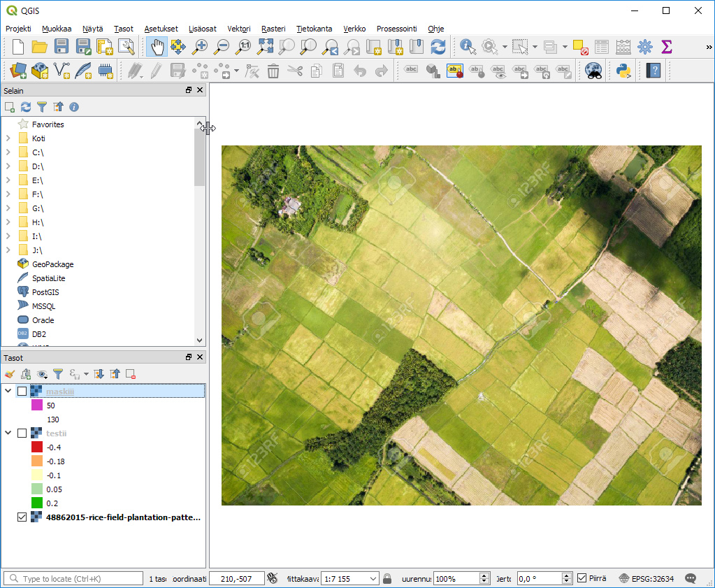Hide the 48862015-rice-field-plantation layer

22,517
